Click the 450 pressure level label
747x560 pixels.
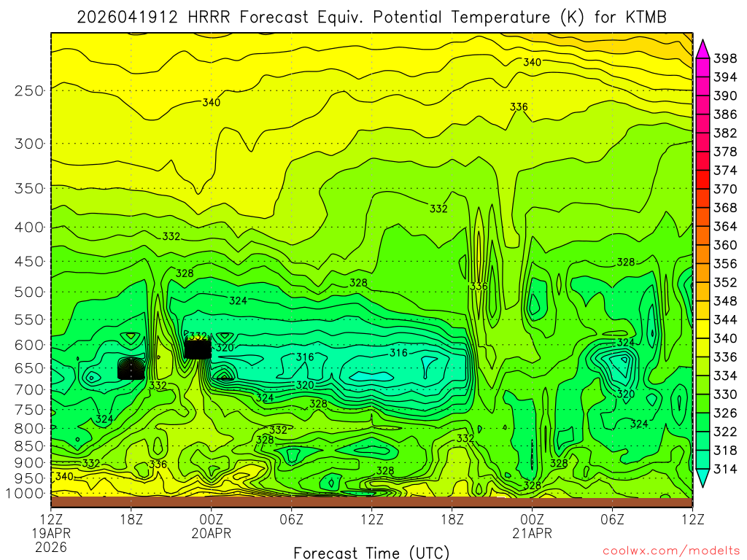29,262
